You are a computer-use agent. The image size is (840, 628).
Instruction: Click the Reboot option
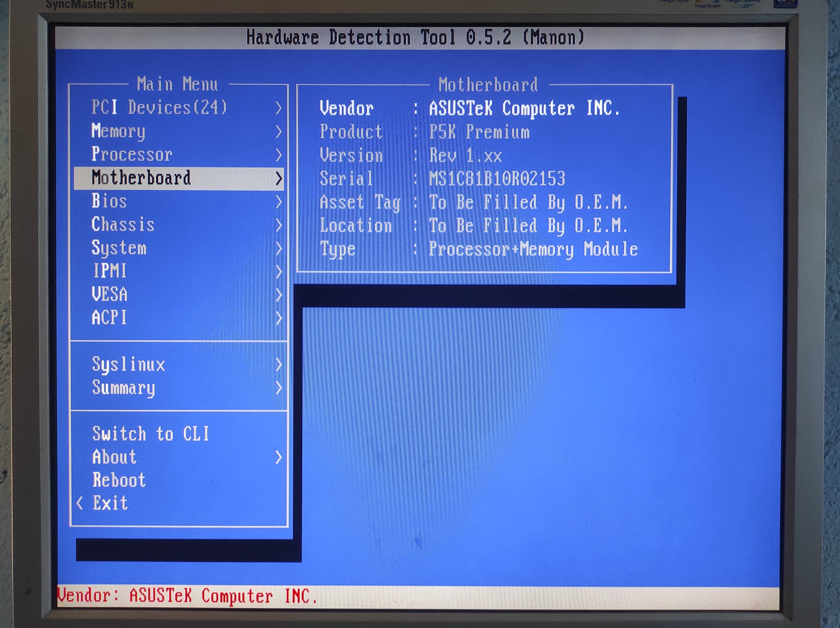point(119,480)
